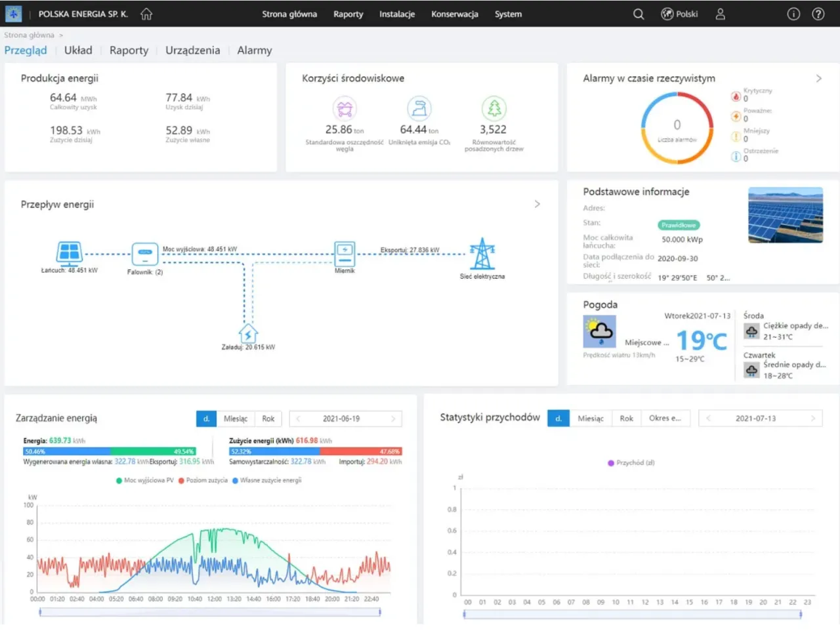
Task: Open the Konserwacja menu
Action: tap(454, 14)
